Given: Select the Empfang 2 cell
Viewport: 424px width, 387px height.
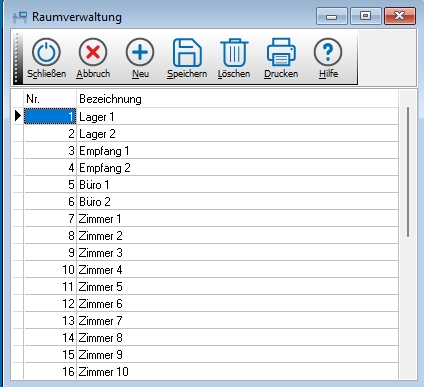Looking at the screenshot, I should coord(237,168).
